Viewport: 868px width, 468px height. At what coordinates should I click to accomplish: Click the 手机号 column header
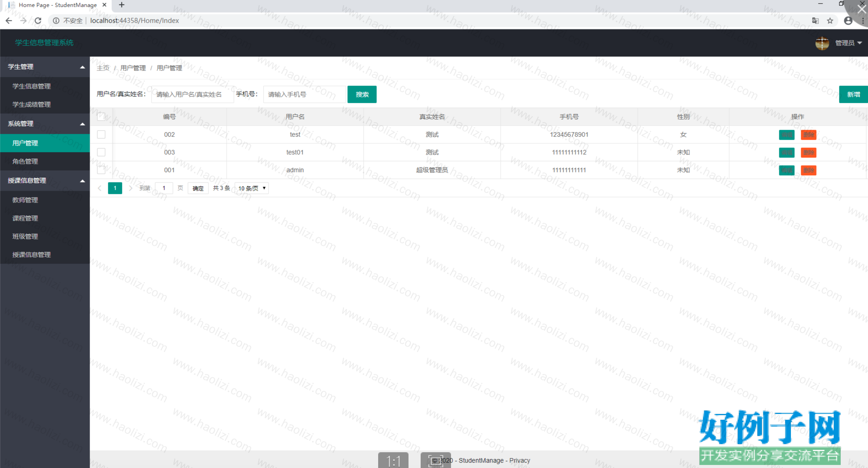click(x=569, y=117)
